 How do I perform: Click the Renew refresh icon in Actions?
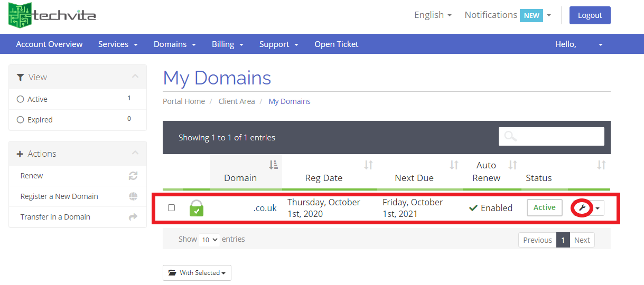pos(133,176)
